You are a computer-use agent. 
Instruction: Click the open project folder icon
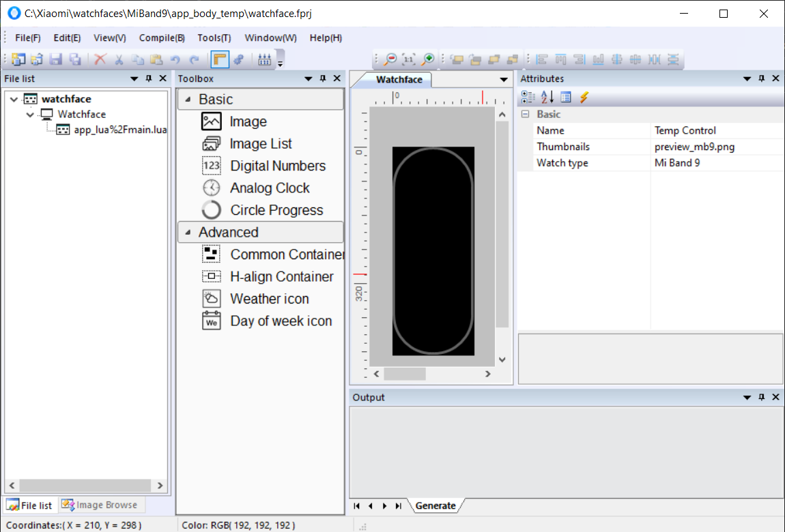coord(37,59)
